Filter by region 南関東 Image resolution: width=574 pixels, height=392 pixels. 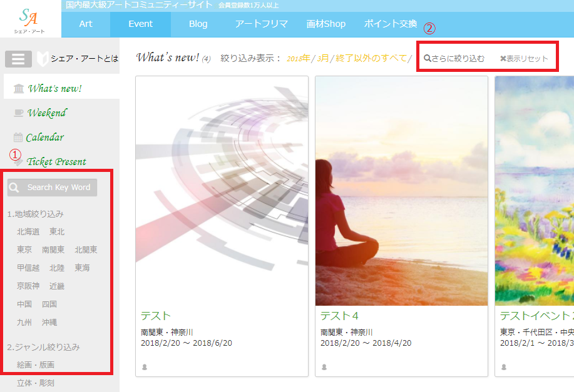[53, 249]
